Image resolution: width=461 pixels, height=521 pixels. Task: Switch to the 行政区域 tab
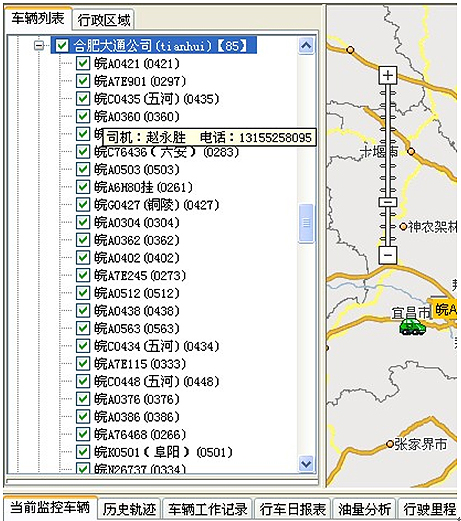click(104, 20)
